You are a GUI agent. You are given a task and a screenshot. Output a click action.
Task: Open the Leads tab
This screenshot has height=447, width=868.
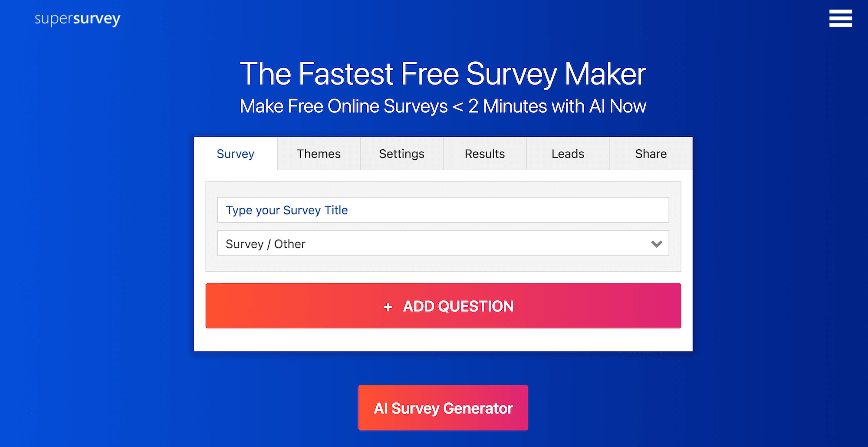point(568,154)
